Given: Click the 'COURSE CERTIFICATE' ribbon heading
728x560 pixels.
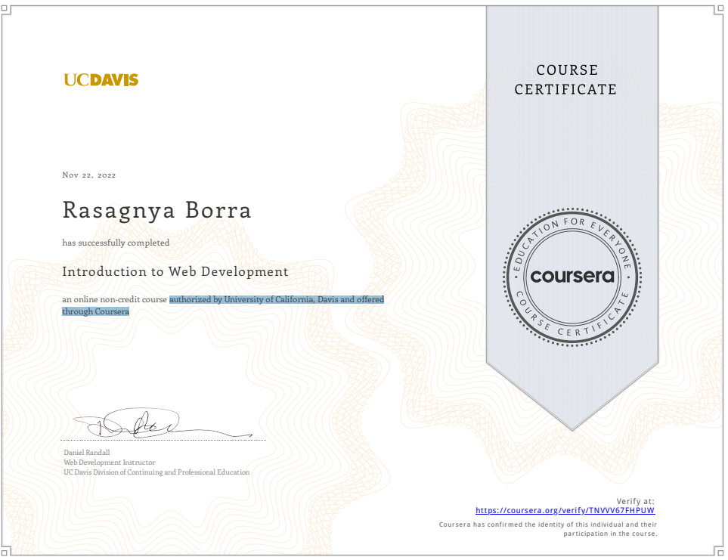Looking at the screenshot, I should coord(565,80).
